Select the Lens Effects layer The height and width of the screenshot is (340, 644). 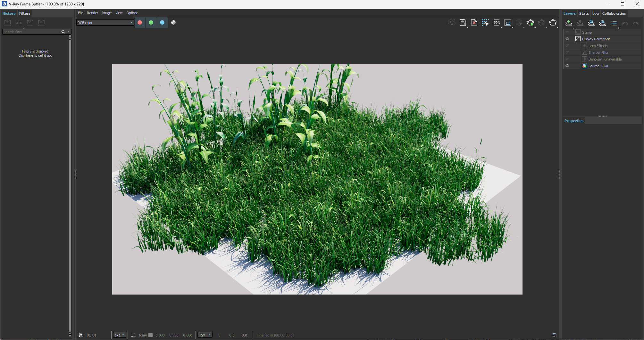pyautogui.click(x=598, y=46)
